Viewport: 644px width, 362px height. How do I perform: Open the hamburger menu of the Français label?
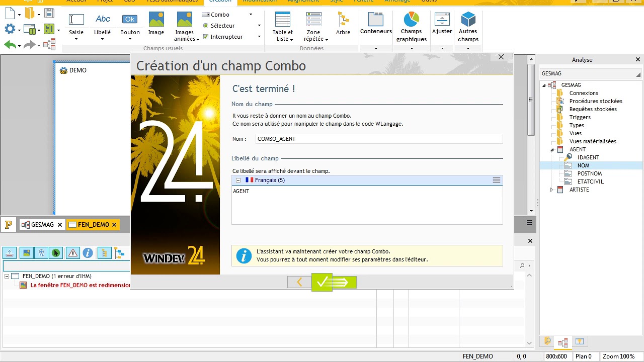tap(497, 180)
